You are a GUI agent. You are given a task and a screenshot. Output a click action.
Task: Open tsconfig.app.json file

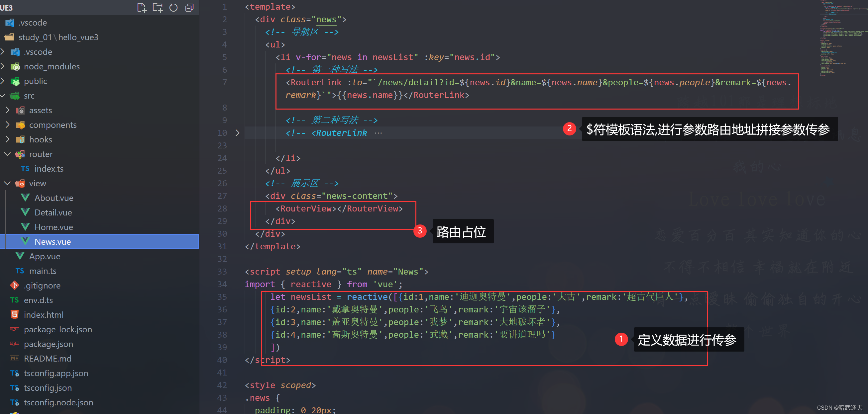(56, 373)
